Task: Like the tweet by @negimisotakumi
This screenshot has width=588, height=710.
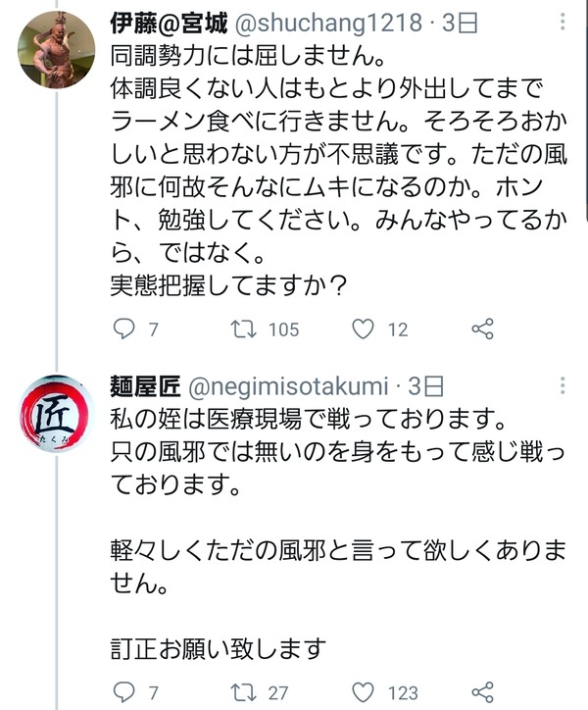Action: (363, 692)
